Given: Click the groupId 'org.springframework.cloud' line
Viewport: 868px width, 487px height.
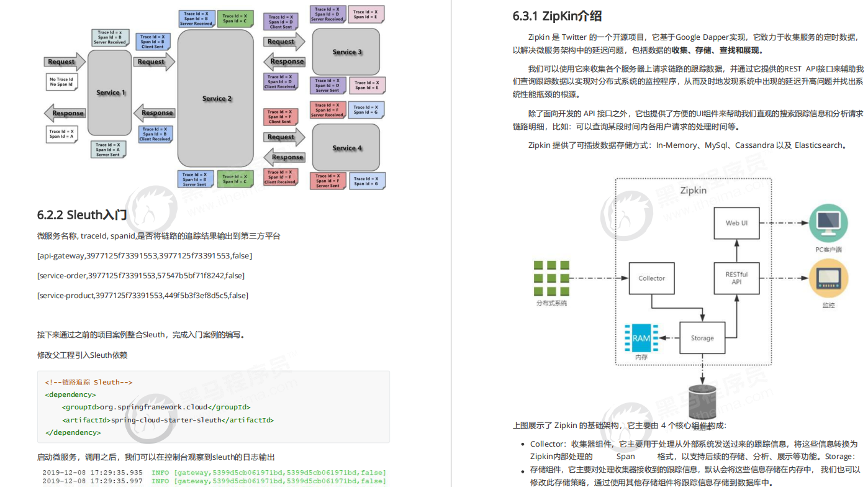Looking at the screenshot, I should pyautogui.click(x=156, y=407).
